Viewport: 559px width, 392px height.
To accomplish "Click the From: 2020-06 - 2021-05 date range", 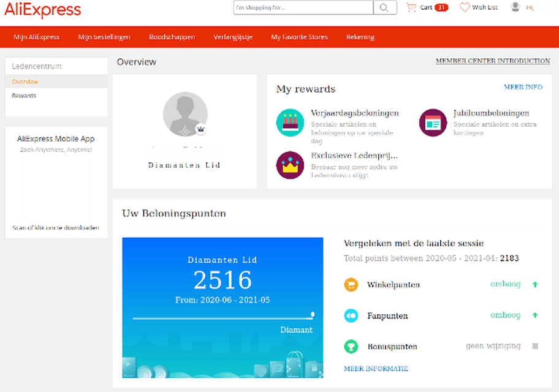I will [222, 300].
